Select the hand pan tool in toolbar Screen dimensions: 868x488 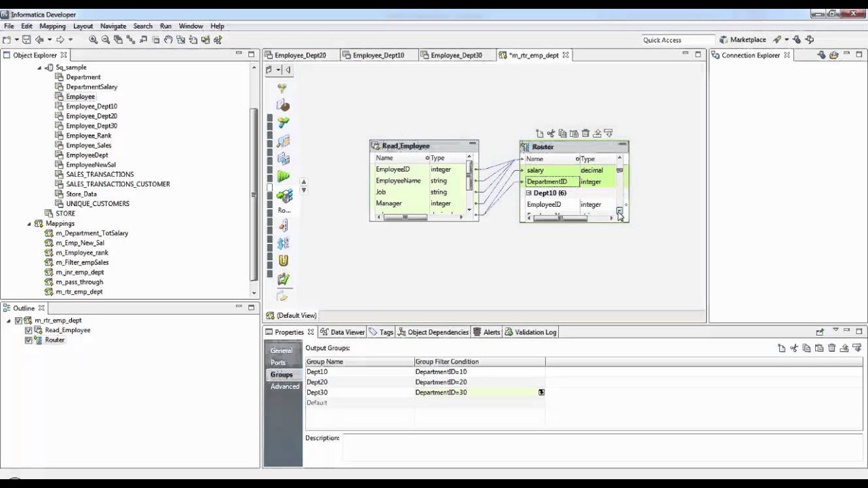click(x=168, y=40)
